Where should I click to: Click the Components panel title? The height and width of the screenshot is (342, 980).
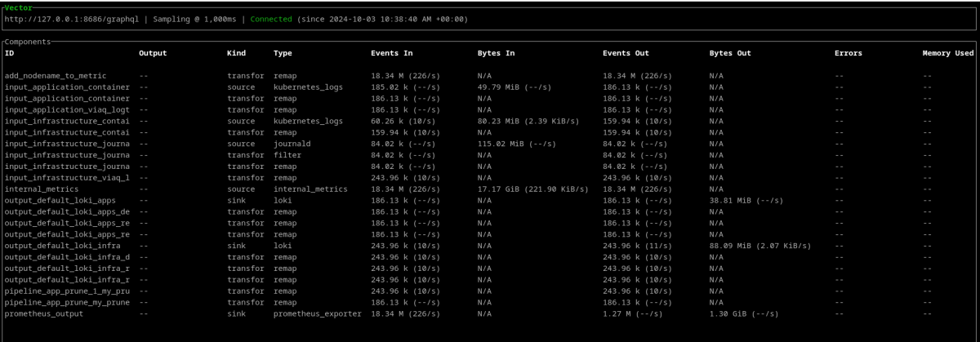click(x=28, y=41)
